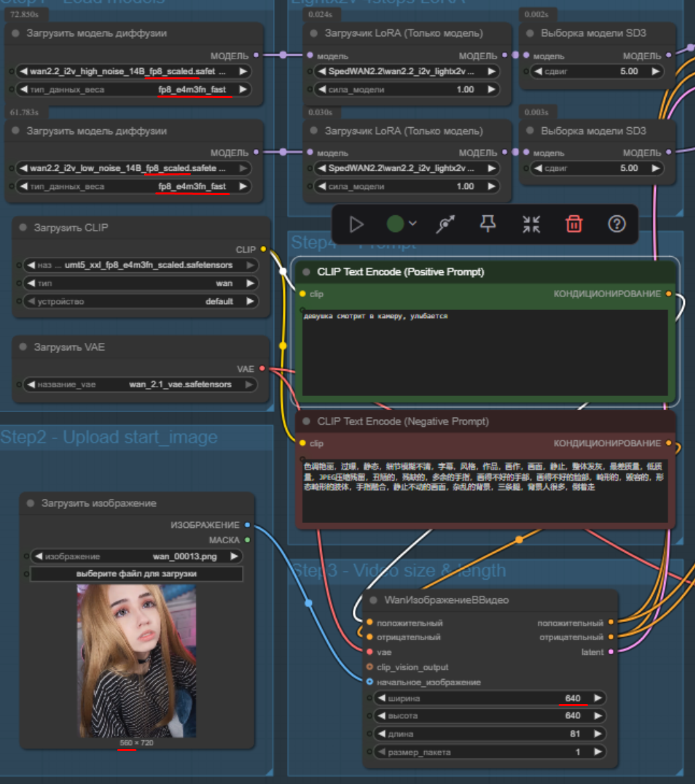Increase высота 640 with its right arrow

coord(598,715)
